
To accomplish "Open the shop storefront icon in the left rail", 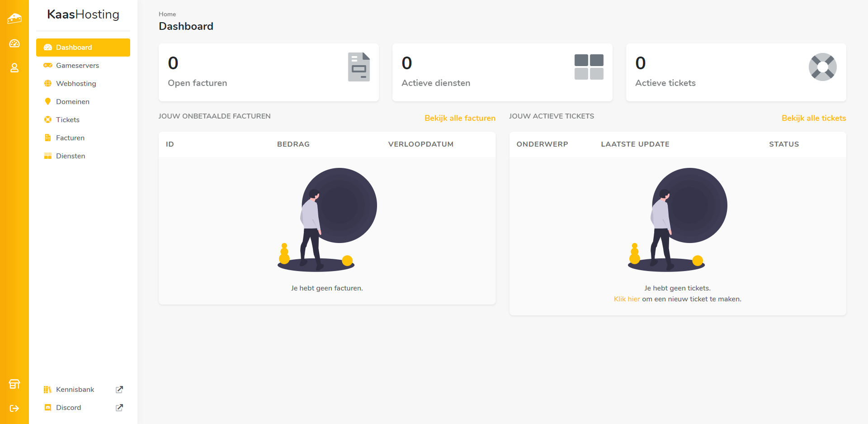I will click(14, 384).
